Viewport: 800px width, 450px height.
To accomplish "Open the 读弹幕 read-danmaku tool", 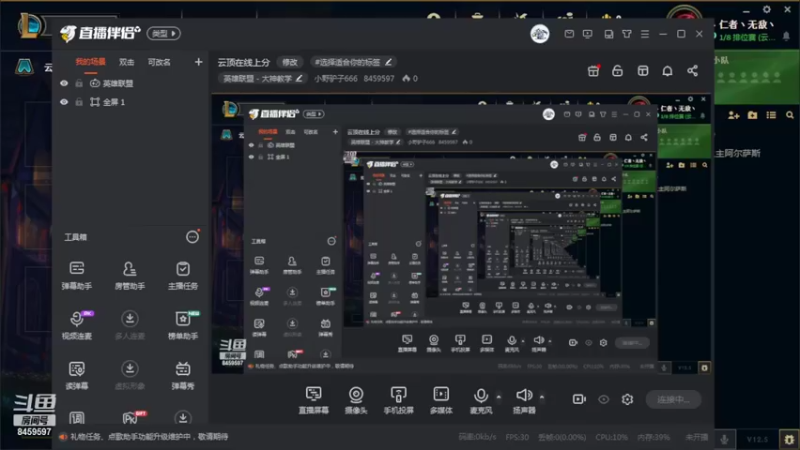I will click(77, 375).
